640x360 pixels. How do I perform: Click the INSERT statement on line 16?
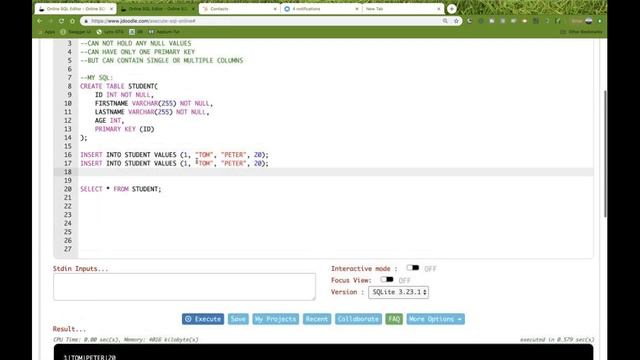point(174,155)
